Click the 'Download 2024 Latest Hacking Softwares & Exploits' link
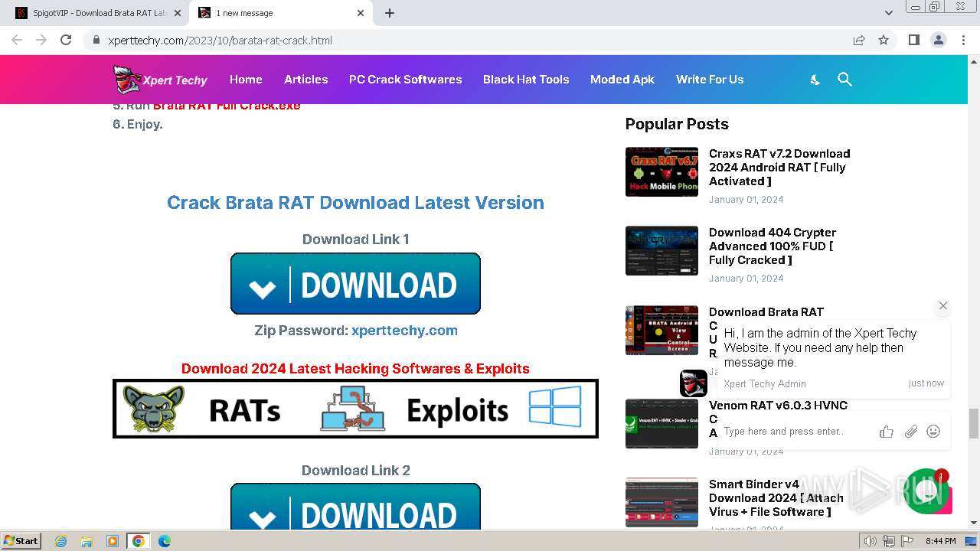The height and width of the screenshot is (551, 980). tap(355, 369)
